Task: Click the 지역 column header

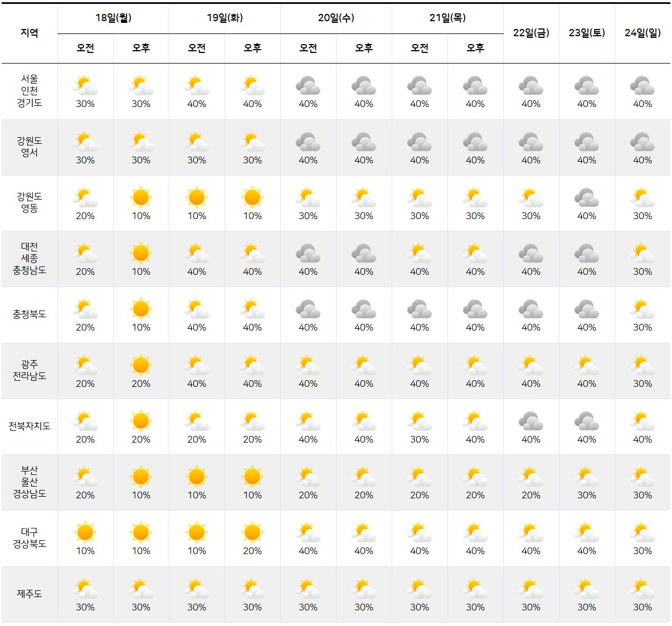Action: pos(30,33)
